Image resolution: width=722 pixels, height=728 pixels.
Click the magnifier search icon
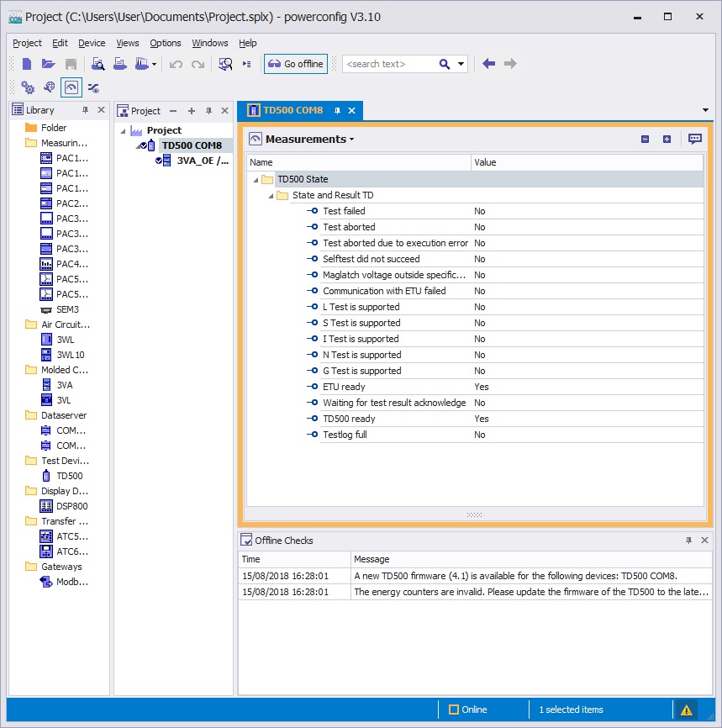[x=445, y=64]
